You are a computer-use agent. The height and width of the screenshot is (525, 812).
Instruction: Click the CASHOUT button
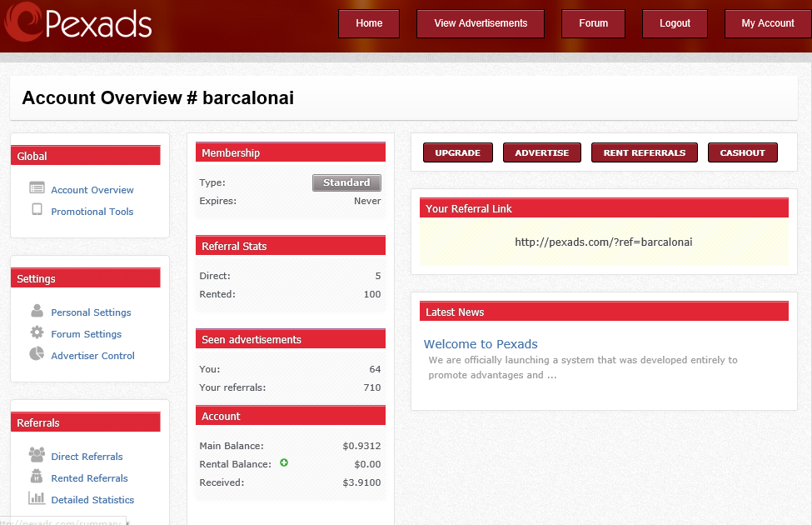point(743,152)
